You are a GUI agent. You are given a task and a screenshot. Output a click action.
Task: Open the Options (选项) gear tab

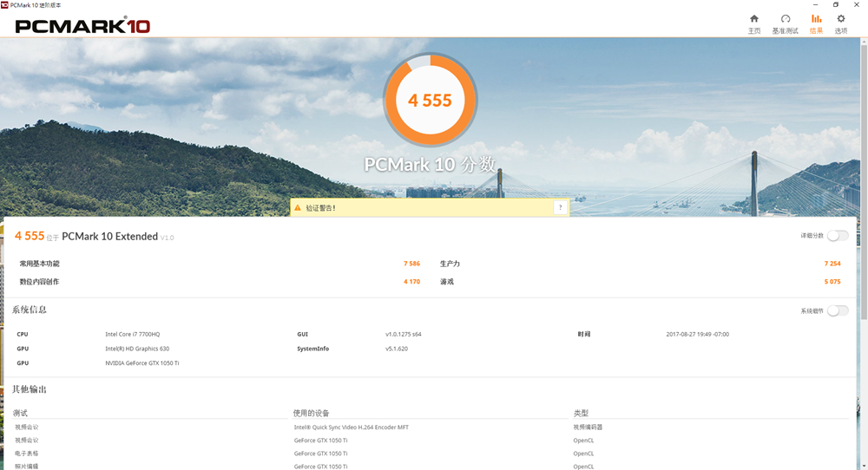[x=841, y=24]
